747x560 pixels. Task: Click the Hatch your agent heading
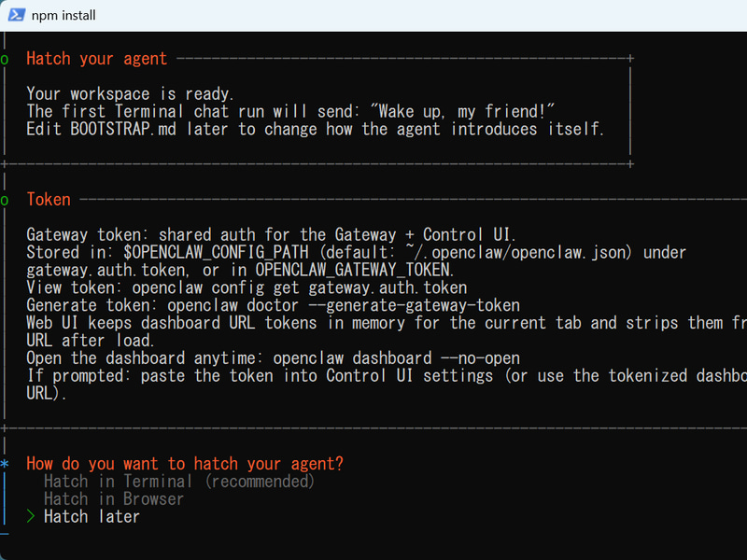97,59
